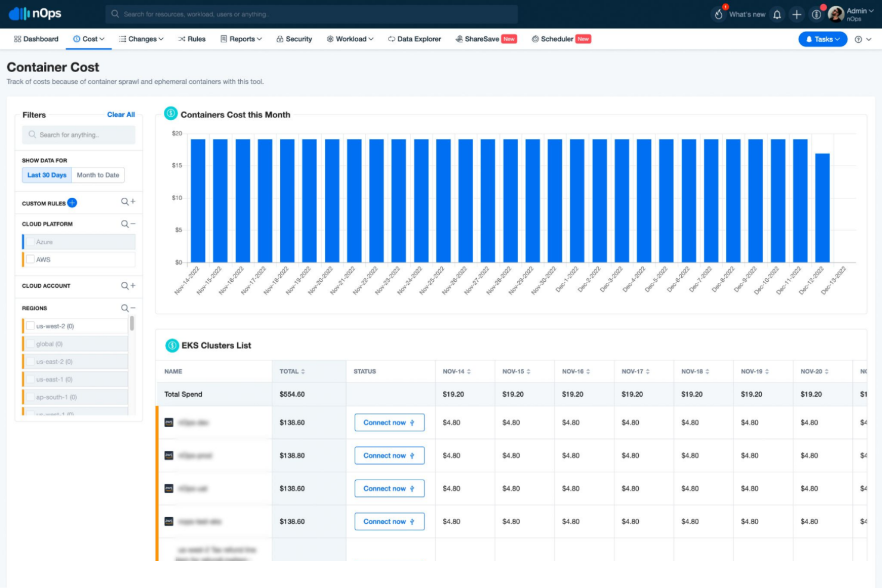Viewport: 882px width, 588px height.
Task: Open the info icon with red badge
Action: pyautogui.click(x=817, y=14)
